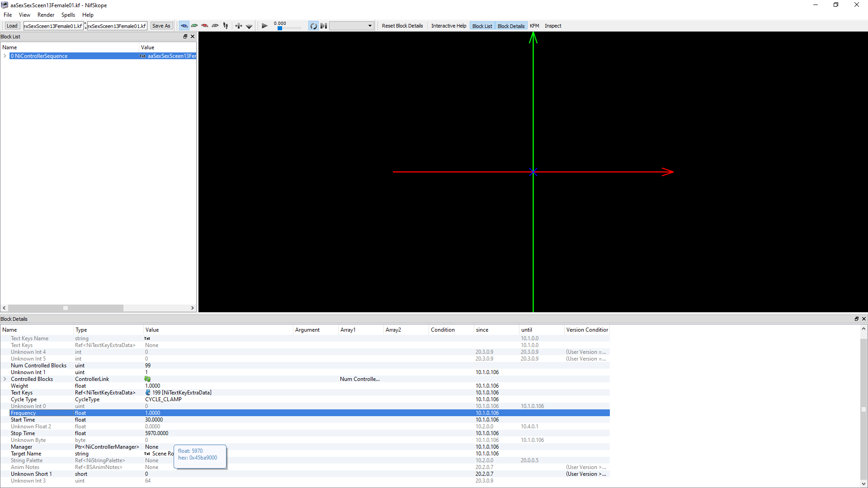This screenshot has height=488, width=868.
Task: Open the animation sequence dropdown
Action: tap(369, 26)
